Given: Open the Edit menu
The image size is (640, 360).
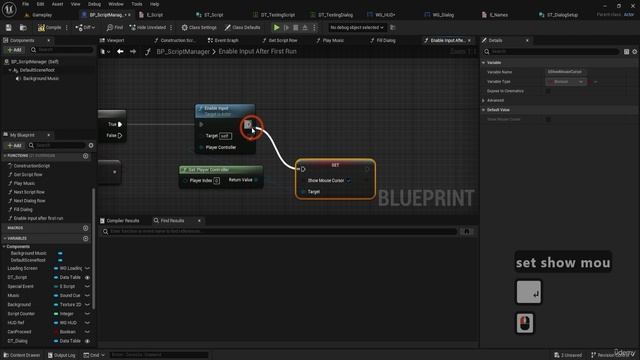Looking at the screenshot, I should point(40,4).
